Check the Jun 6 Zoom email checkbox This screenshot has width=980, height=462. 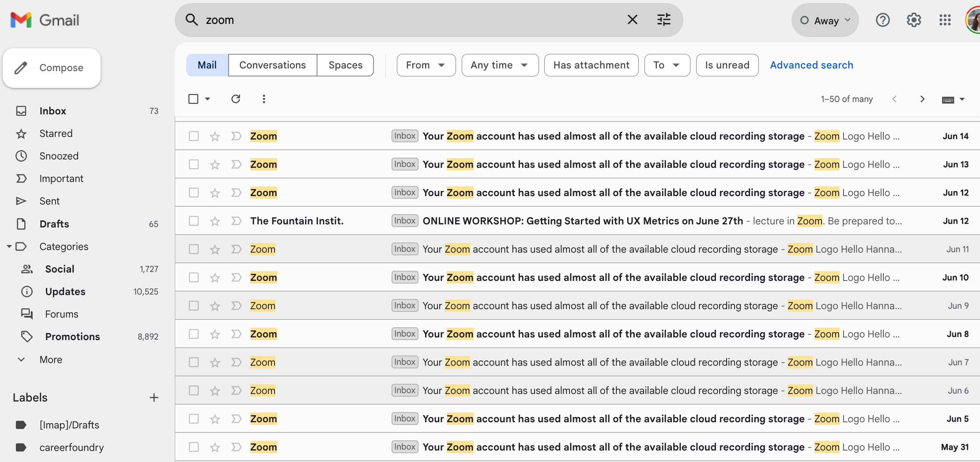click(193, 390)
